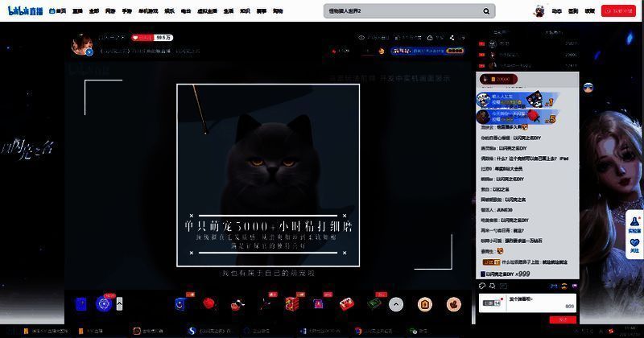Open the Sogou browser taskbar item
This screenshot has width=644, height=338.
[209, 331]
